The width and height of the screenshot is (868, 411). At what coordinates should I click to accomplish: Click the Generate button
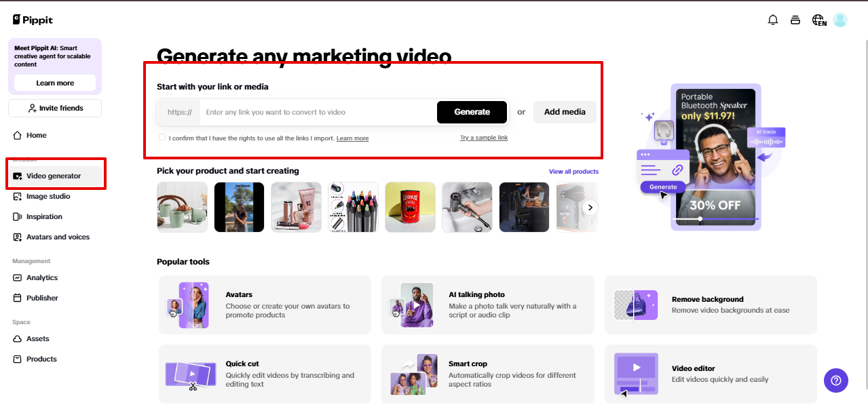pos(471,112)
